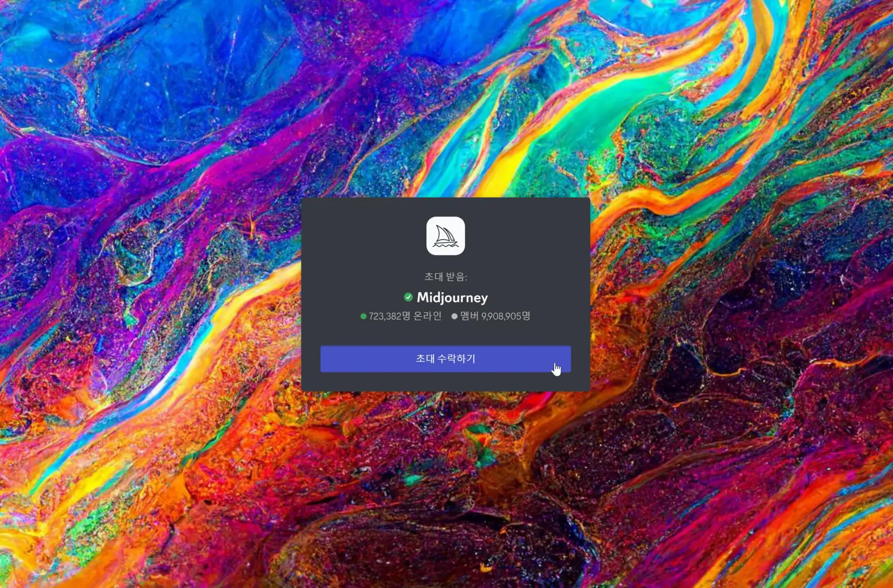This screenshot has width=893, height=588.
Task: Click the Midjourney sailboat server icon
Action: (445, 236)
